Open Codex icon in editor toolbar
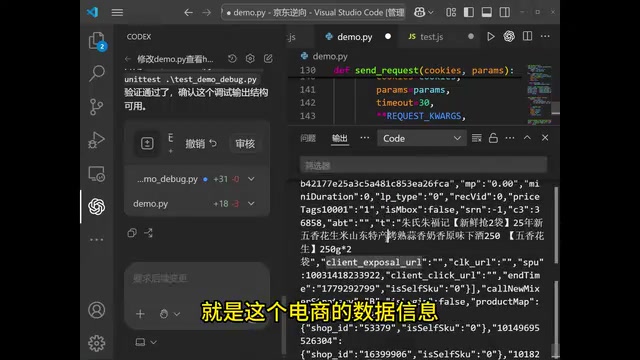The width and height of the screenshot is (640, 360). tap(509, 36)
